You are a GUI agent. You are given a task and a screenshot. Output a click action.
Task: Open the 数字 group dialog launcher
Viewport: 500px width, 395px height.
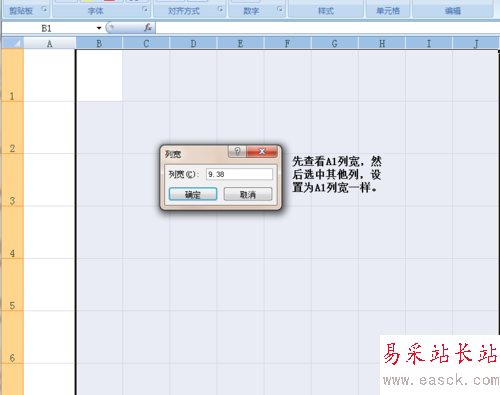click(x=280, y=9)
